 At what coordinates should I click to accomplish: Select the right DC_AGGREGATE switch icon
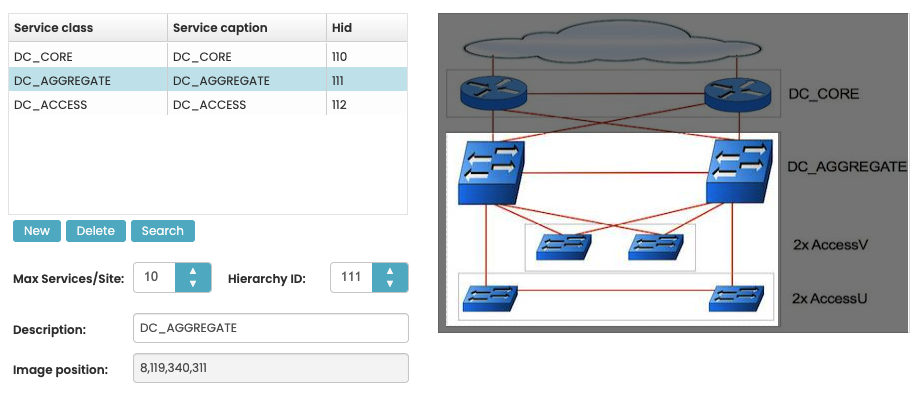[740, 172]
